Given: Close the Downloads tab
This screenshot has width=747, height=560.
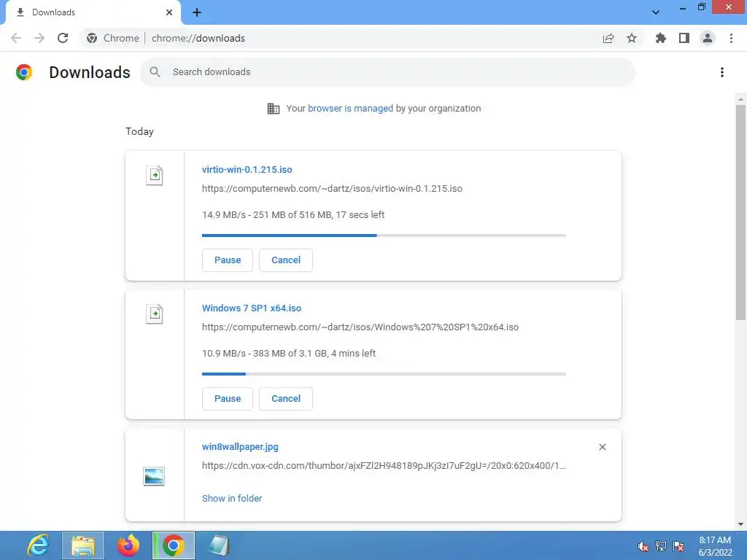Looking at the screenshot, I should coord(169,12).
